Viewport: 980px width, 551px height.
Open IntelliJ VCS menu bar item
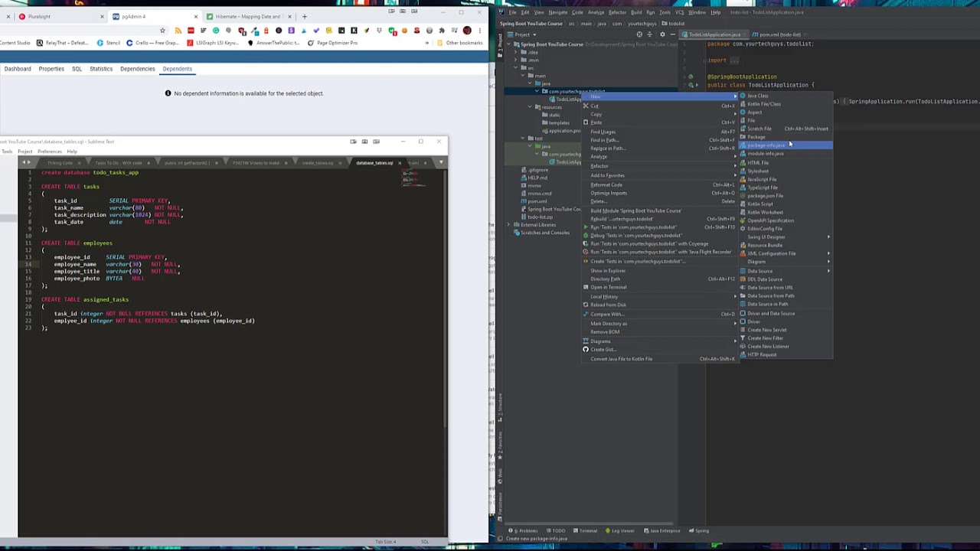(679, 12)
